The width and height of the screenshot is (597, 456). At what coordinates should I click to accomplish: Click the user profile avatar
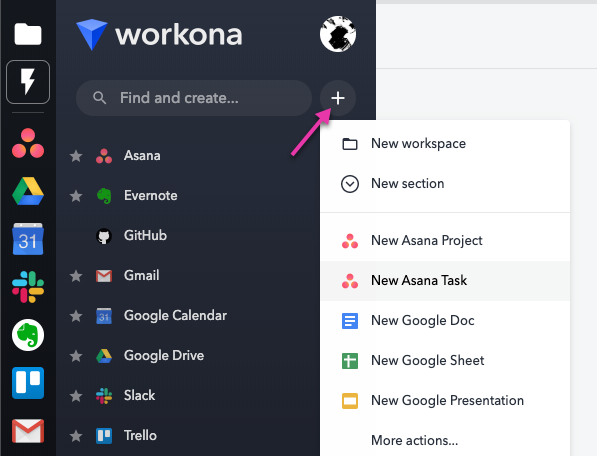point(338,34)
